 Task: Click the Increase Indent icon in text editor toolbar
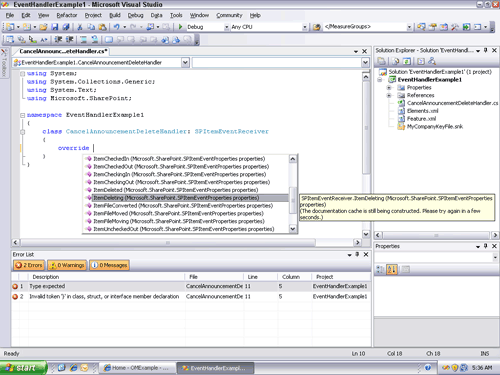(x=69, y=40)
